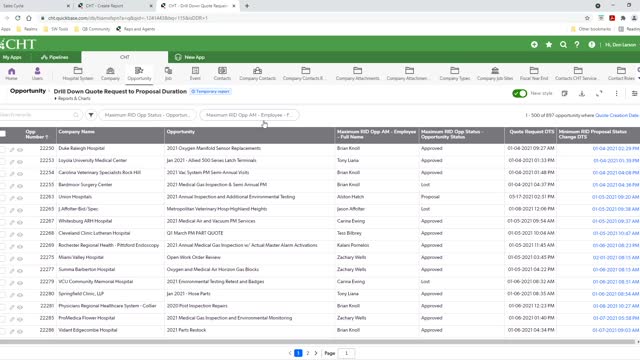Open the QB Community bookmark folder

point(92,29)
